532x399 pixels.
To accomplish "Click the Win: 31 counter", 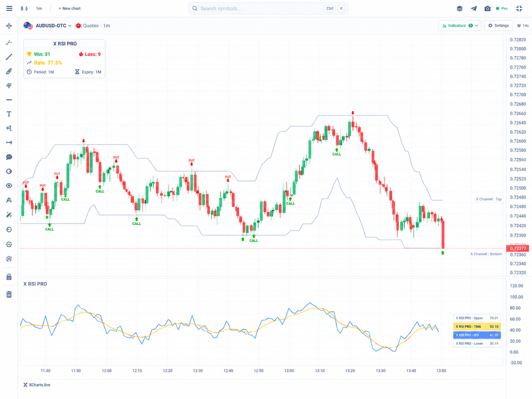I will click(x=38, y=54).
